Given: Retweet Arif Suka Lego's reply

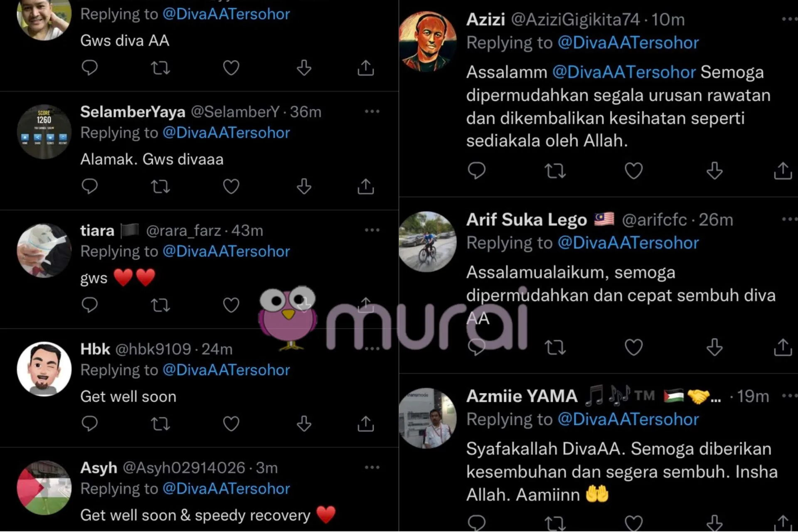Looking at the screenshot, I should click(x=555, y=347).
